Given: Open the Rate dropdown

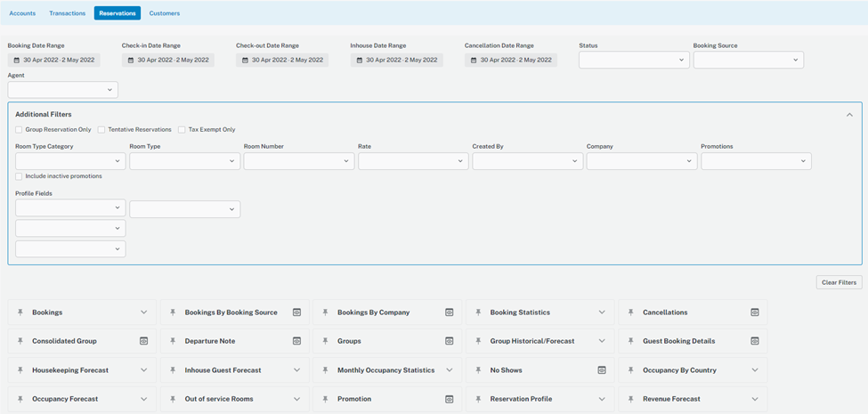Looking at the screenshot, I should click(413, 161).
